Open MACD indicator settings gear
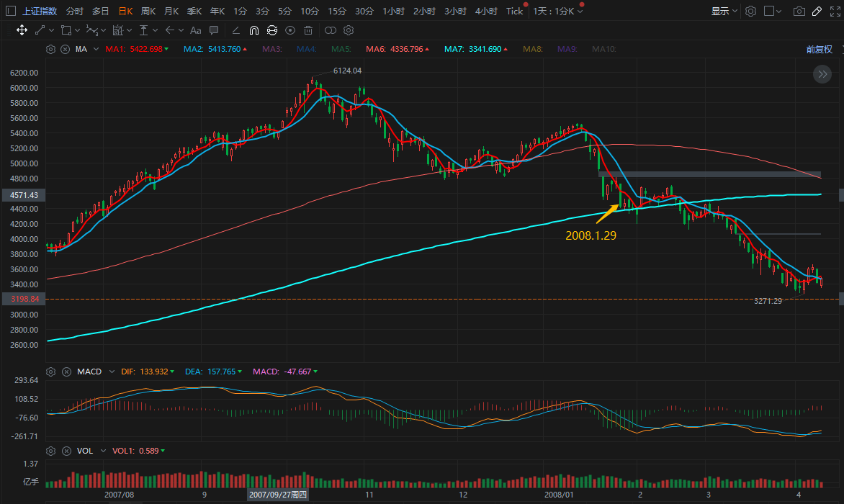The height and width of the screenshot is (504, 844). tap(50, 372)
